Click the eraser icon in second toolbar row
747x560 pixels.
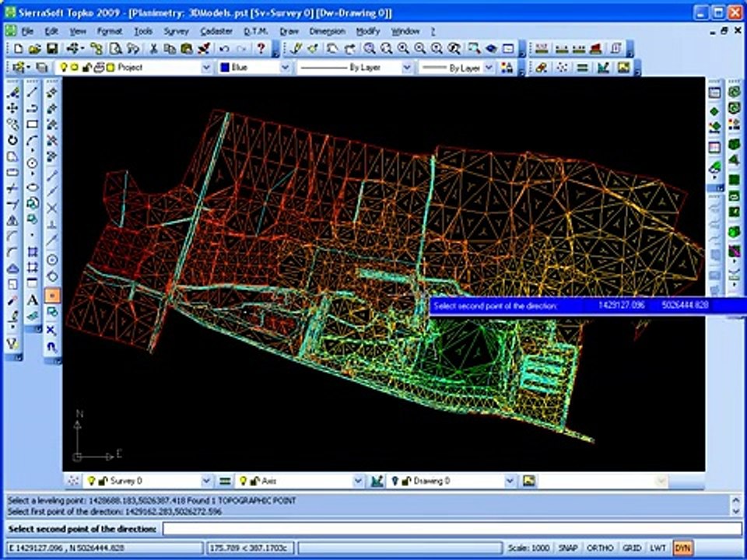click(x=542, y=68)
